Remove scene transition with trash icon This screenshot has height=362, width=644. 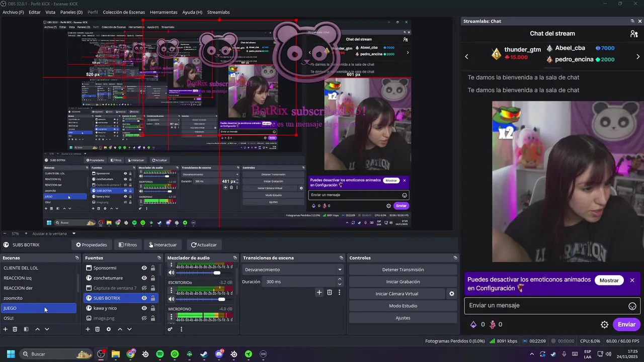330,292
